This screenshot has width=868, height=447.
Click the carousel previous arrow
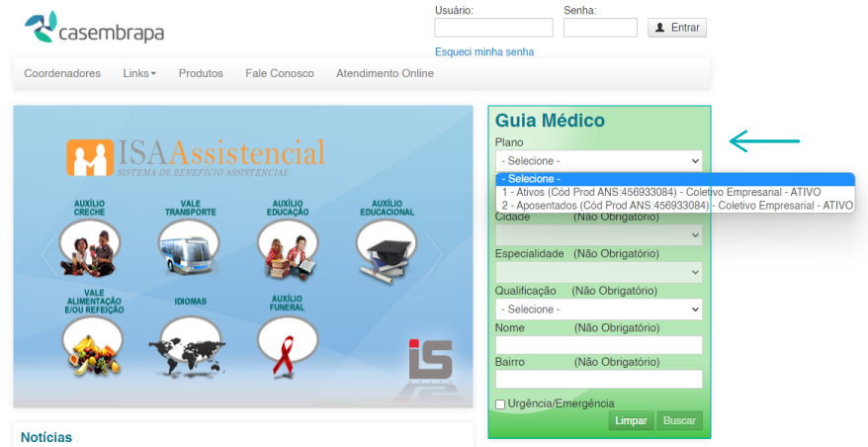click(x=48, y=255)
